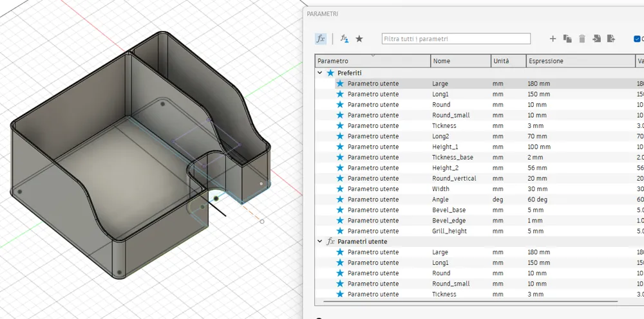Toggle the favorite star on the Tickness_base row

[340, 158]
